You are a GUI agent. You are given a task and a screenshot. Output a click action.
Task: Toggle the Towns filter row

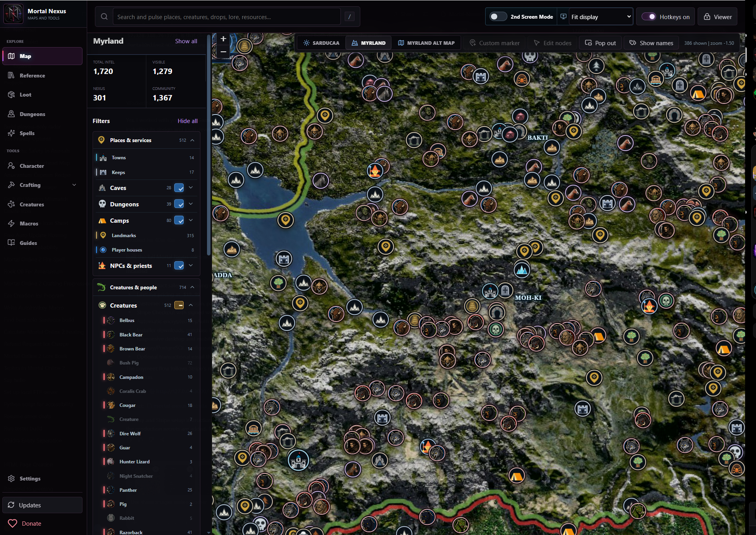point(146,158)
